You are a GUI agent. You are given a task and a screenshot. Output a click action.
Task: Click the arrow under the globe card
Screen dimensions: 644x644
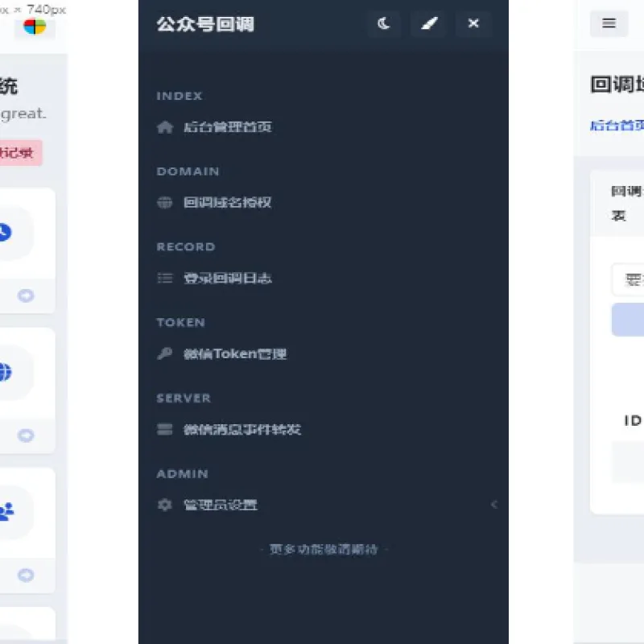pos(26,436)
